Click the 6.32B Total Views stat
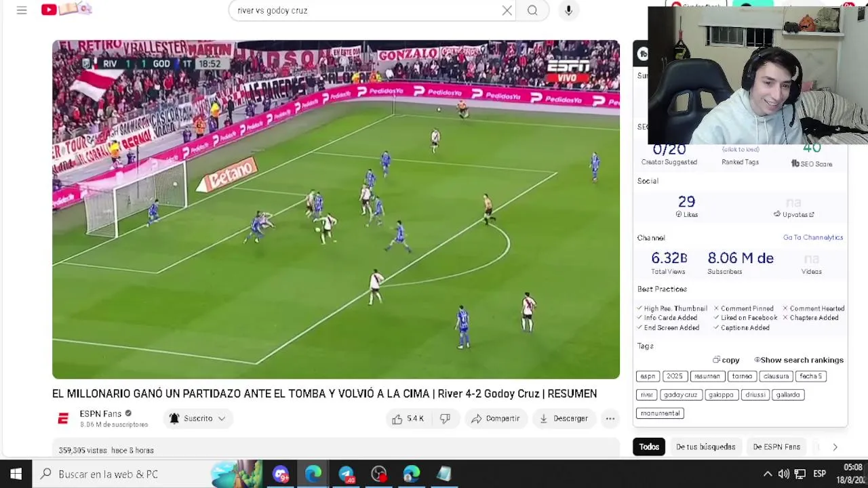868x488 pixels. tap(669, 263)
